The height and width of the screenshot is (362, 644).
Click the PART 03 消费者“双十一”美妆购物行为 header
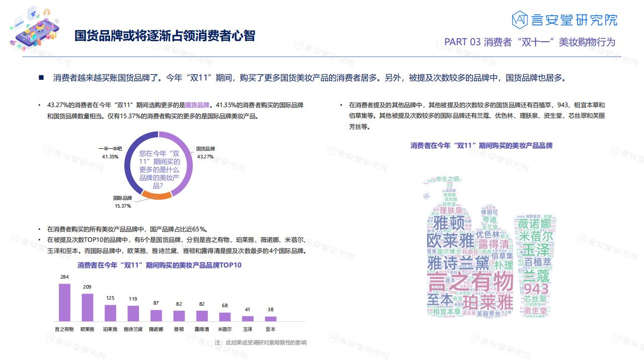pos(530,42)
